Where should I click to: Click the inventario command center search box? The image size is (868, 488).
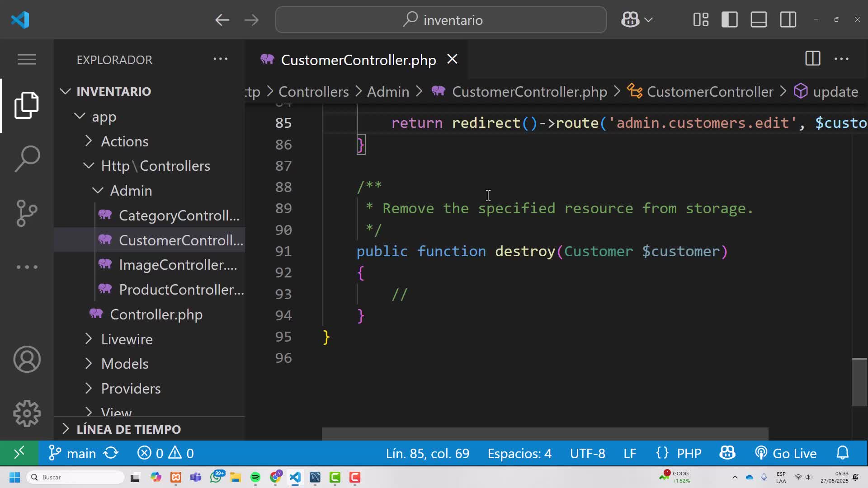[441, 20]
